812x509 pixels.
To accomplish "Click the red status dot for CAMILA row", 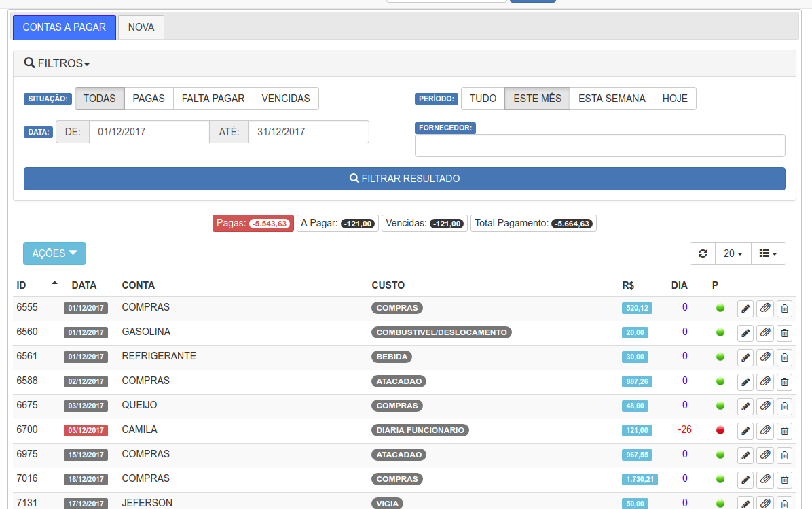I will pos(720,430).
